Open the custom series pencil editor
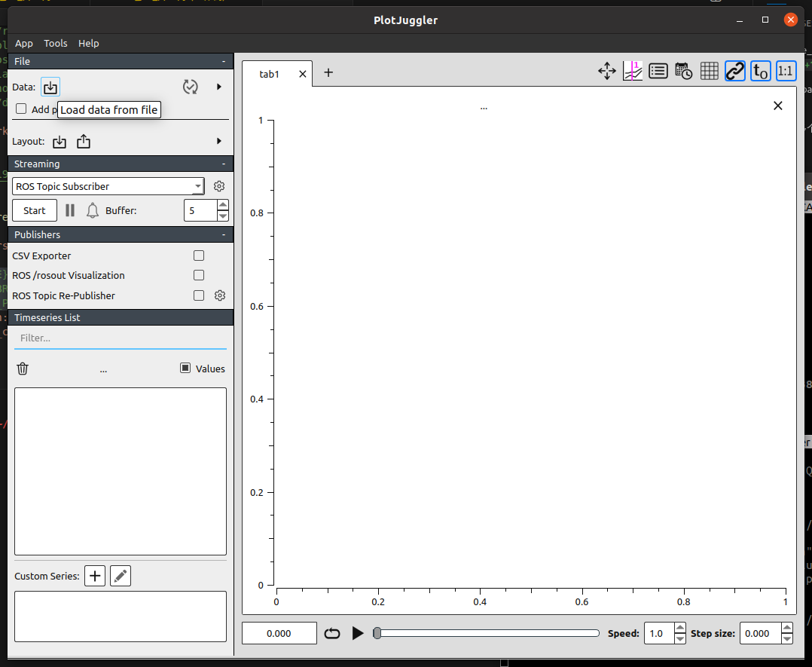812x667 pixels. pos(121,577)
